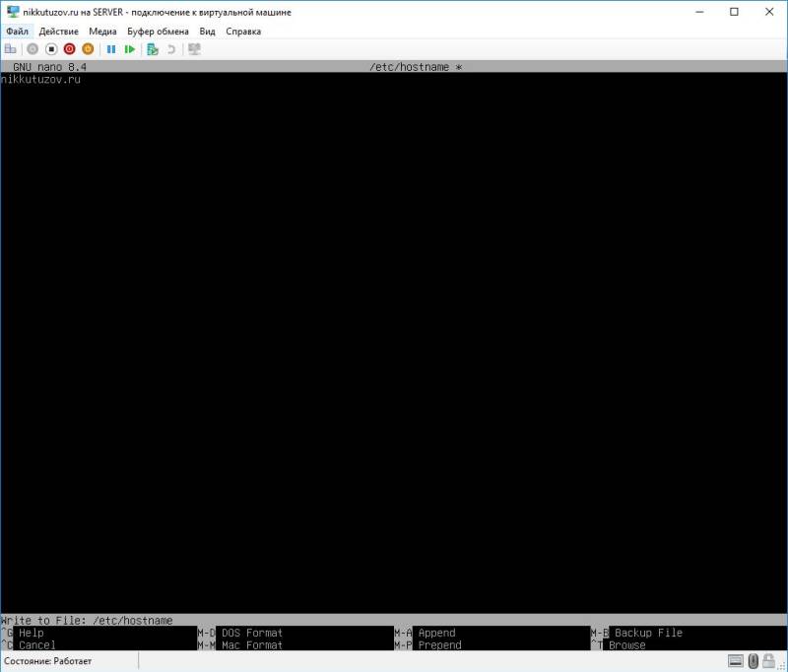Turn off the VM with the stop icon
788x672 pixels.
click(50, 49)
